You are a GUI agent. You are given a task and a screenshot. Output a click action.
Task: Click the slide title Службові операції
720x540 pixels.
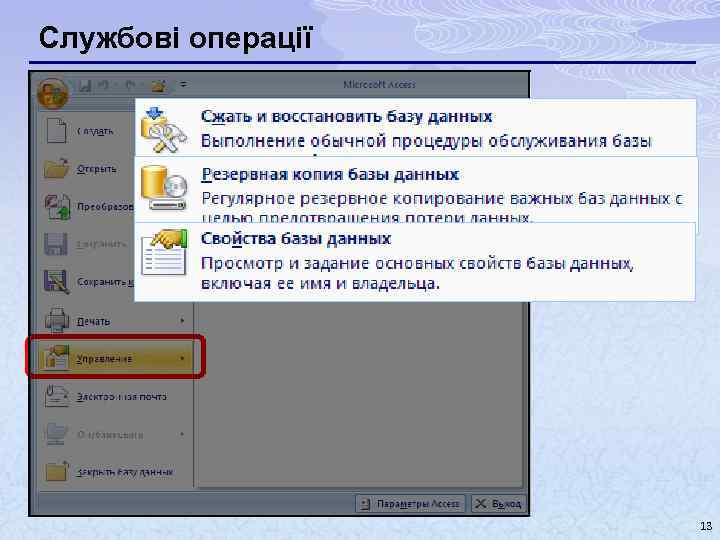[x=175, y=38]
